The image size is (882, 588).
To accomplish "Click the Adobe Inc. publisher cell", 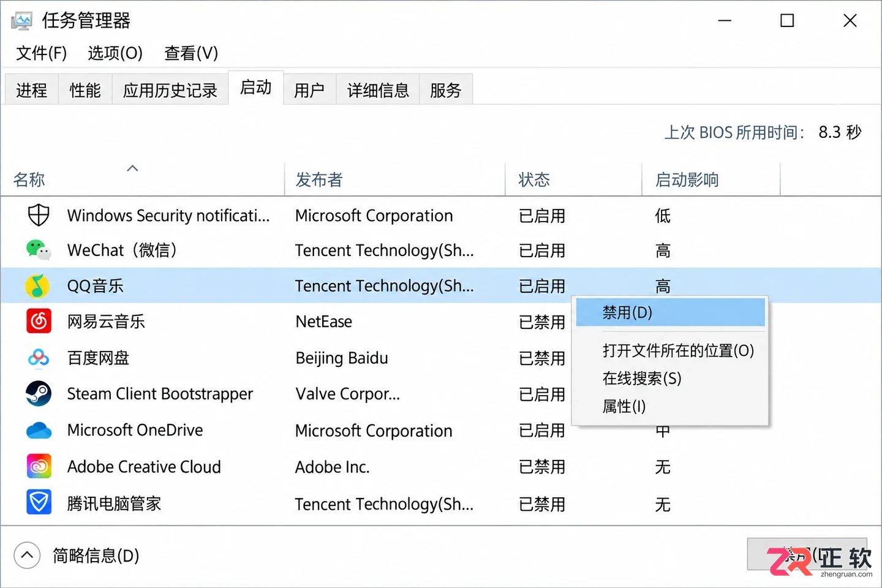I will 333,467.
